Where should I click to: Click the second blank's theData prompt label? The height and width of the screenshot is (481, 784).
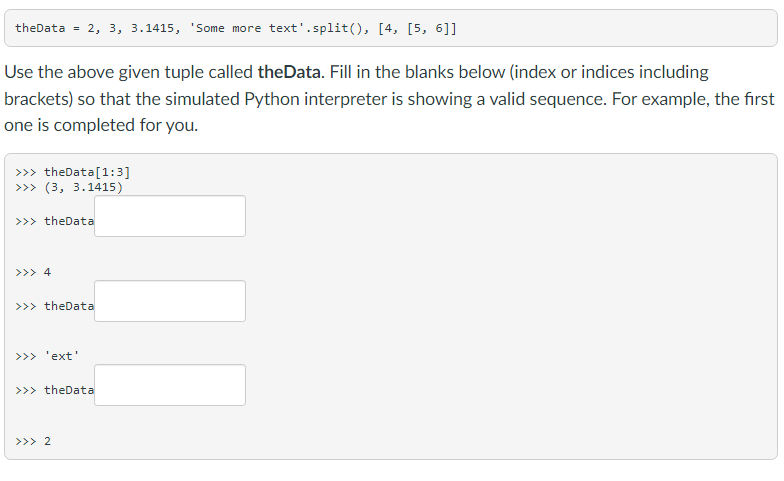coord(69,306)
